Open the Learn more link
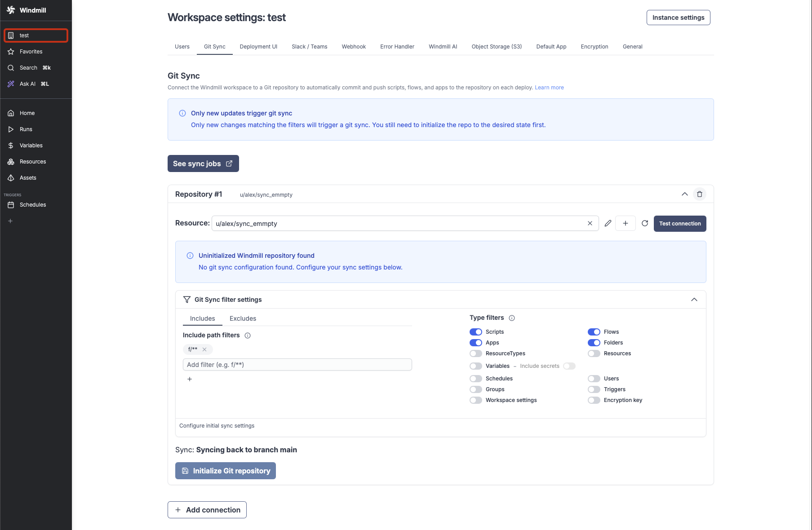 [549, 87]
